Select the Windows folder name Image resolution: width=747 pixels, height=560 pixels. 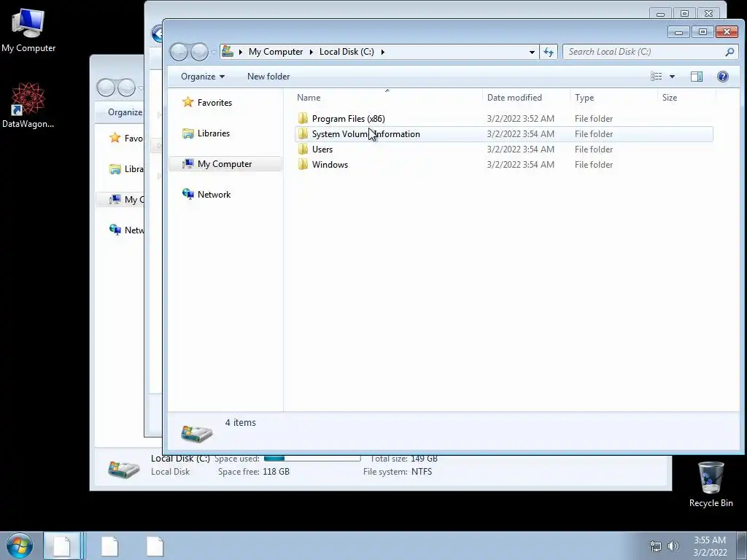pyautogui.click(x=330, y=164)
